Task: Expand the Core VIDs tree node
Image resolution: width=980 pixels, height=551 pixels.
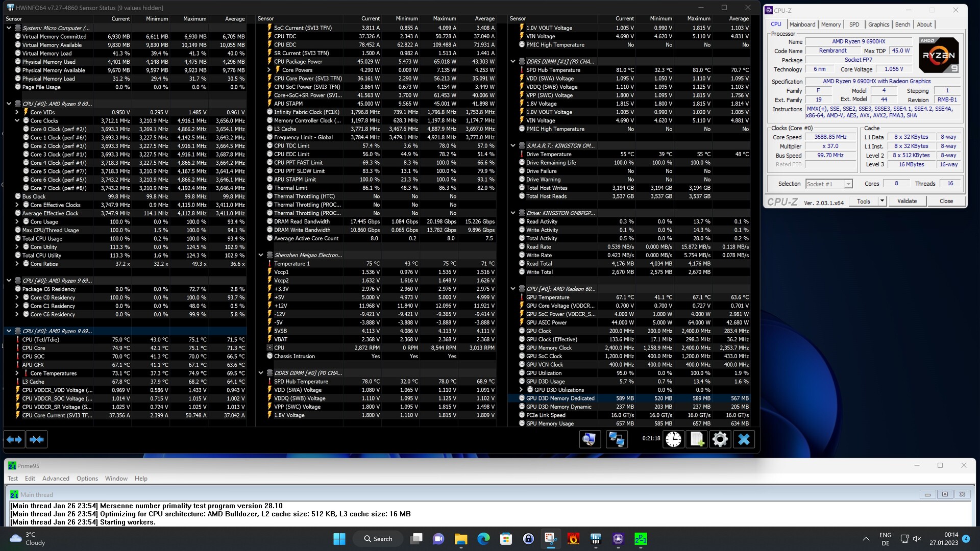Action: pos(17,112)
